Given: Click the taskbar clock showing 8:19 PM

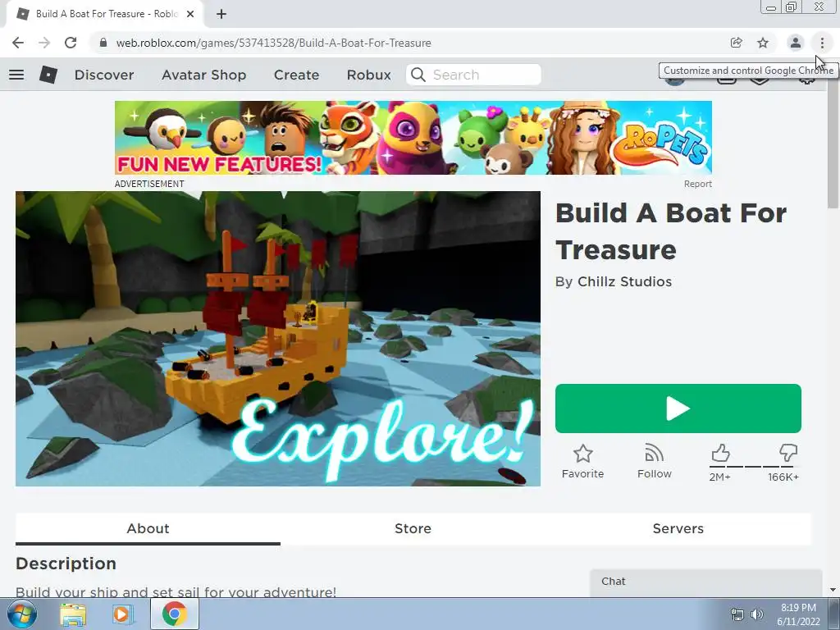Looking at the screenshot, I should pos(798,614).
